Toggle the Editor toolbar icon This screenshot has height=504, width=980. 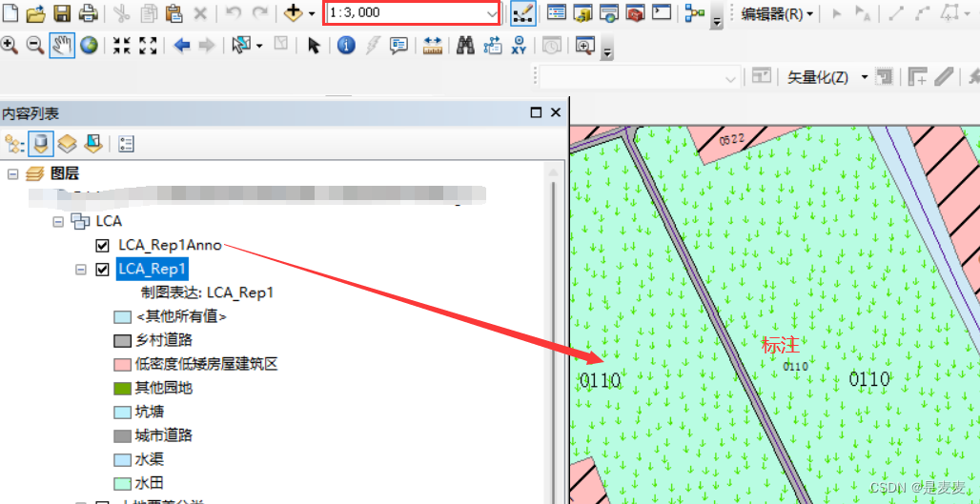(522, 13)
